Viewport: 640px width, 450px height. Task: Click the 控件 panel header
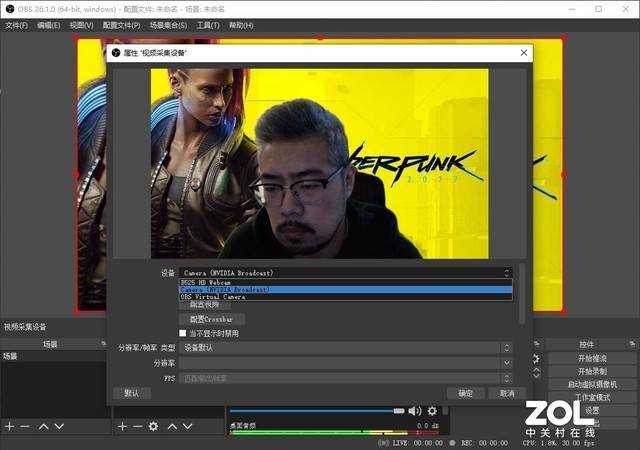click(x=587, y=344)
